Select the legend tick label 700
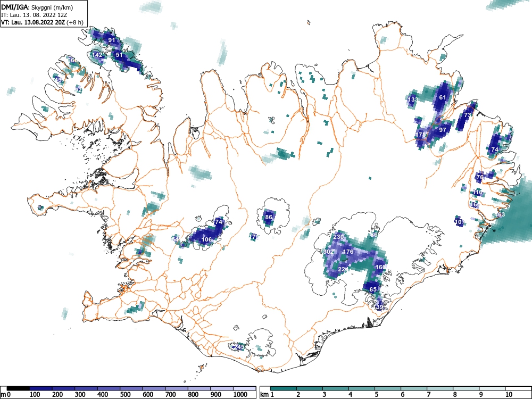 171,395
